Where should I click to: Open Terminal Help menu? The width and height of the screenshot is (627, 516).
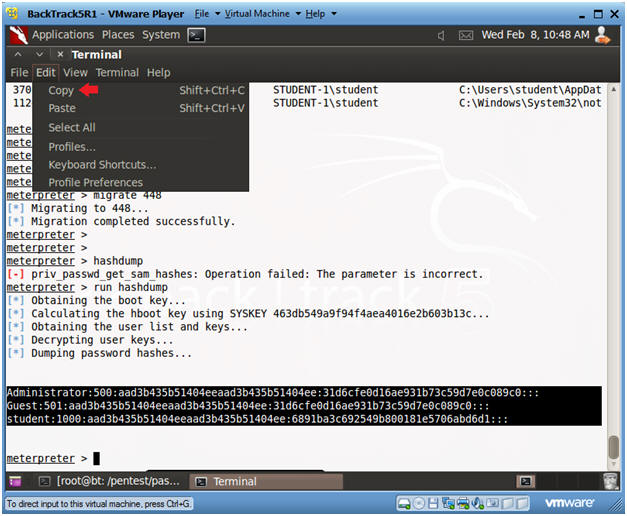158,72
